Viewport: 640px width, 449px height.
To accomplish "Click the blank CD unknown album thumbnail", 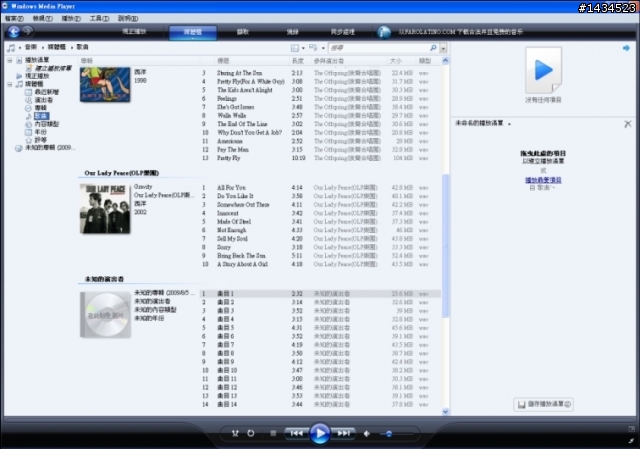I will (x=105, y=314).
